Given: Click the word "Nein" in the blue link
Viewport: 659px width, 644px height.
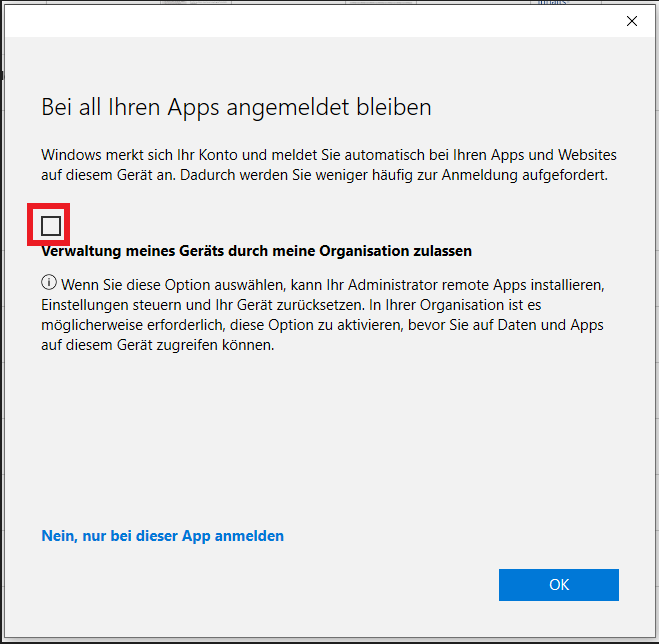Looking at the screenshot, I should [58, 536].
